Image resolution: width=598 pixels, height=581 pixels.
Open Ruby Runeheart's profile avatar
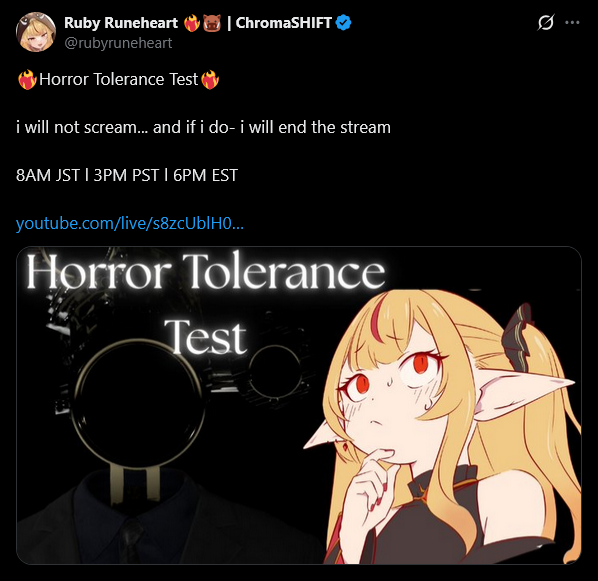click(36, 32)
